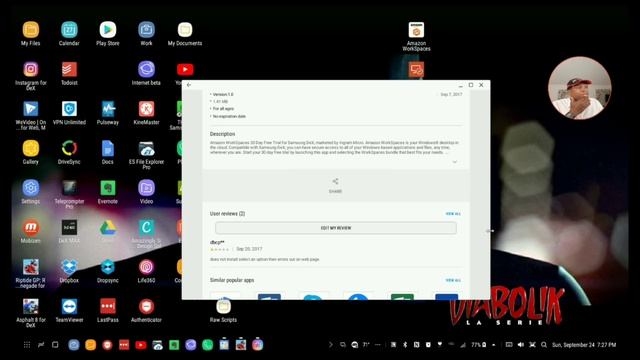The image size is (640, 360).
Task: Click the EDIT MY REVIEW button
Action: tap(336, 228)
